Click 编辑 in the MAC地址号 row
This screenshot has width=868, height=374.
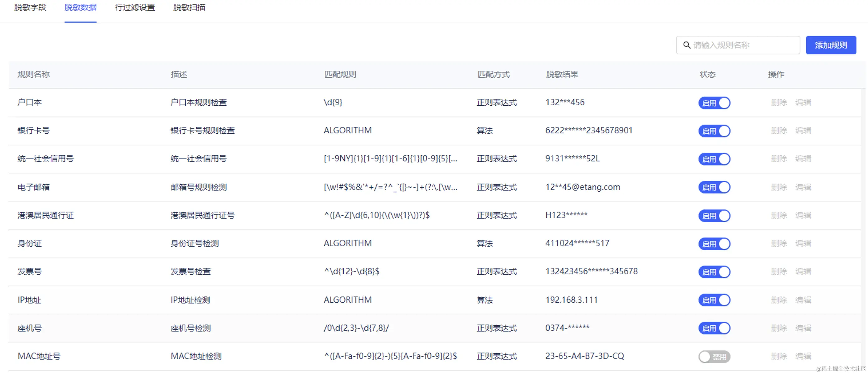coord(803,356)
